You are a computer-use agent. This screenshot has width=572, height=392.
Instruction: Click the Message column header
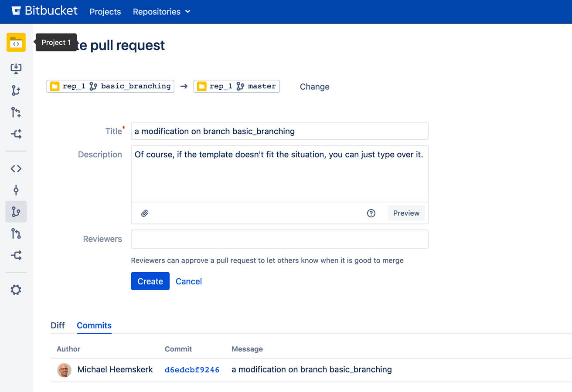point(247,349)
